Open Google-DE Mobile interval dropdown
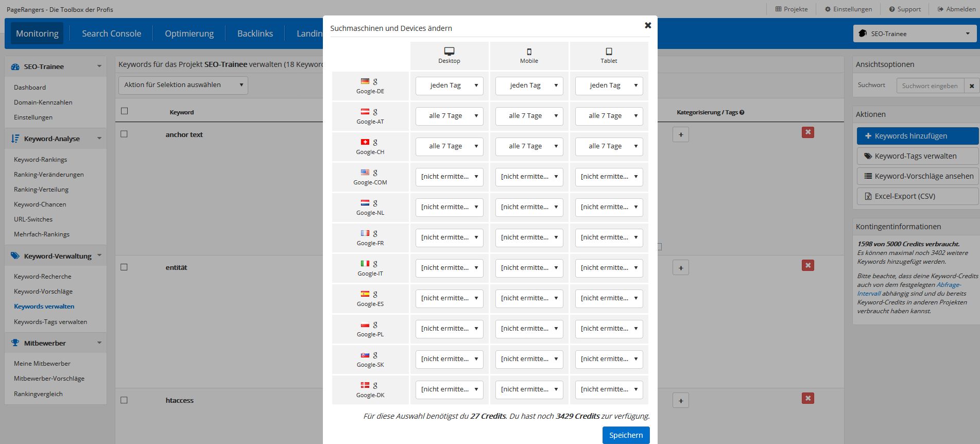980x444 pixels. tap(529, 86)
